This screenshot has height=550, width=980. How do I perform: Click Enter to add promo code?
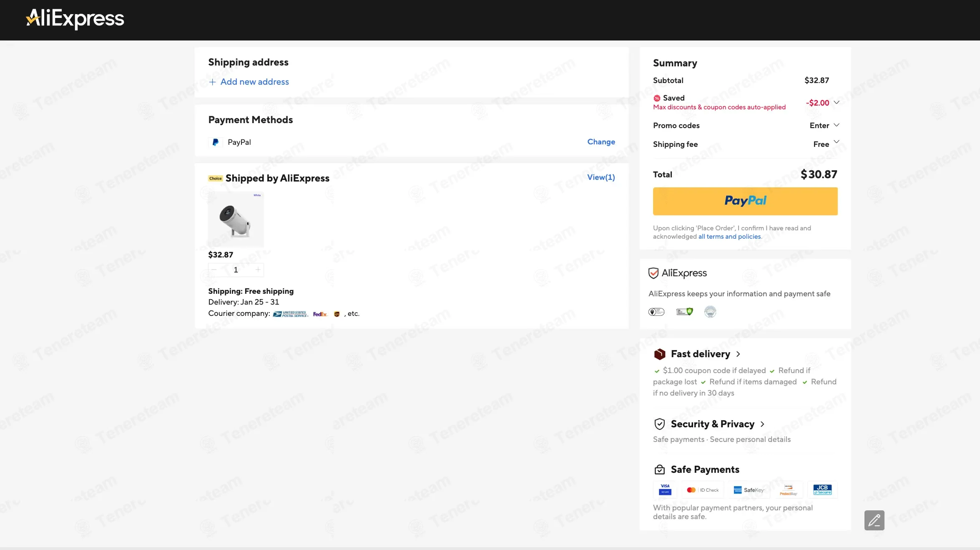tap(819, 126)
